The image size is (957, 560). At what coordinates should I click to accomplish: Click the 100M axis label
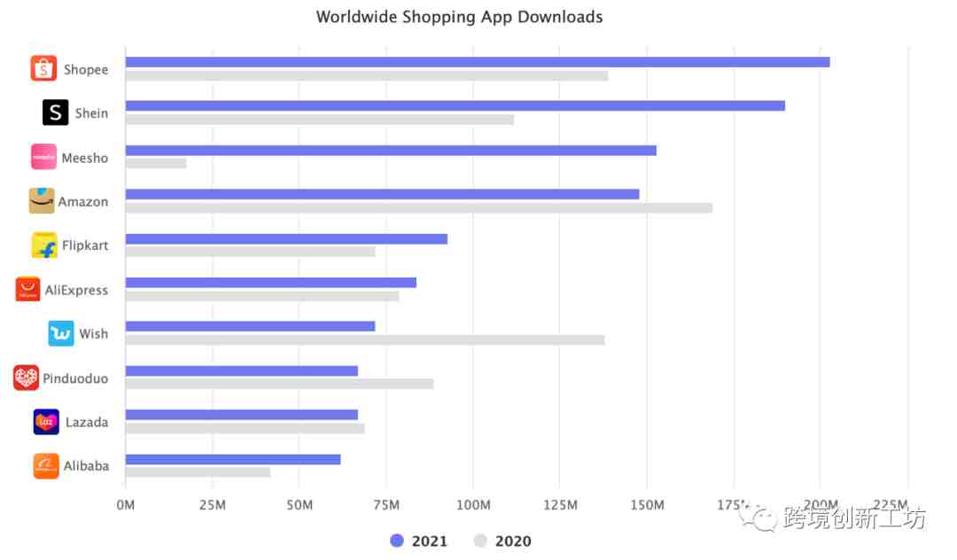coord(473,505)
